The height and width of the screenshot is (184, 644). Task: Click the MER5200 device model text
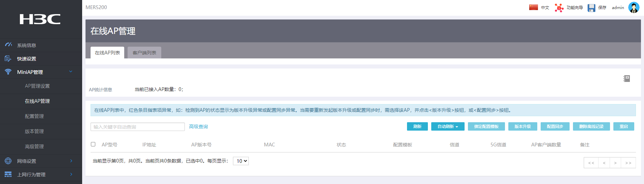[96, 7]
